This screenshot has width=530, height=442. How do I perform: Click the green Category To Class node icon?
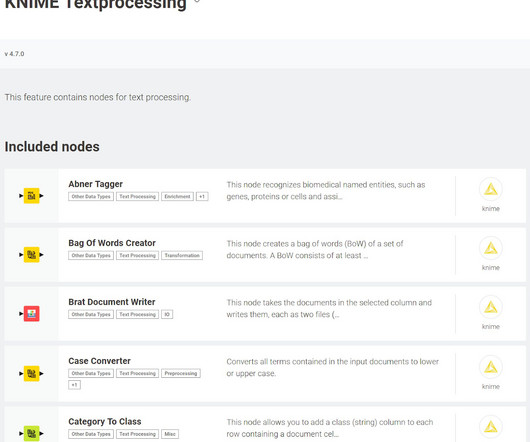(x=31, y=433)
